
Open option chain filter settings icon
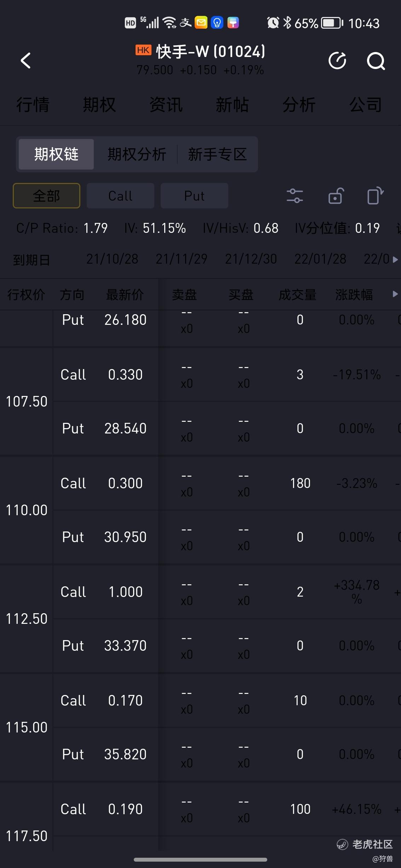[x=295, y=196]
